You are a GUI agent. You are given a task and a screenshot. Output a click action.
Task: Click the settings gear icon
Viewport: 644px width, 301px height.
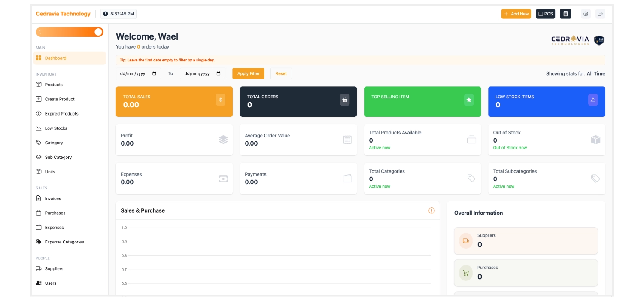[586, 14]
